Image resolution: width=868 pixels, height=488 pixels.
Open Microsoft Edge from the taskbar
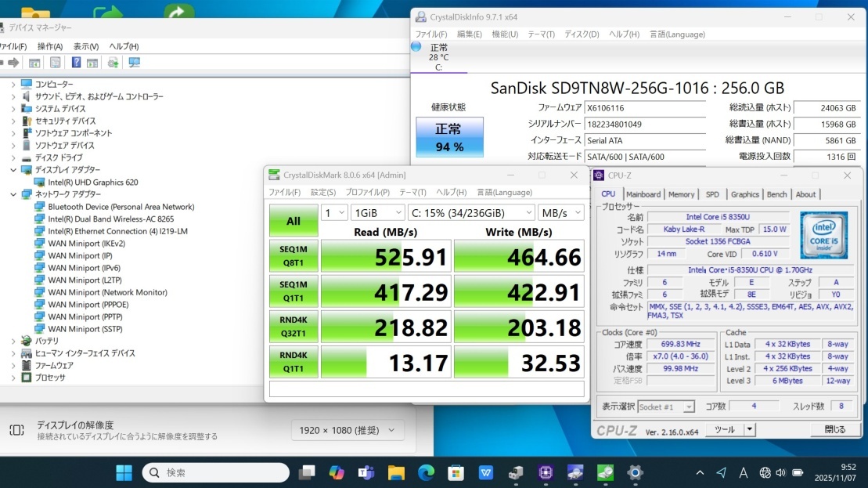coord(426,472)
